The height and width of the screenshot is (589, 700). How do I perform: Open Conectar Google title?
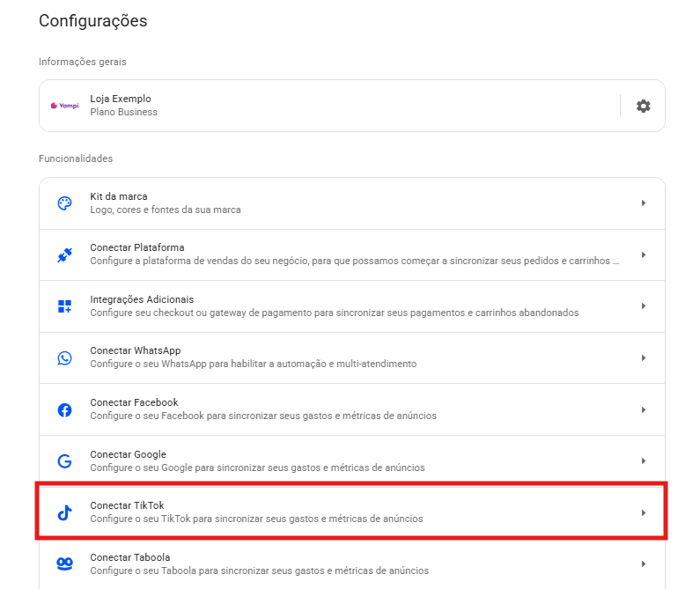129,454
